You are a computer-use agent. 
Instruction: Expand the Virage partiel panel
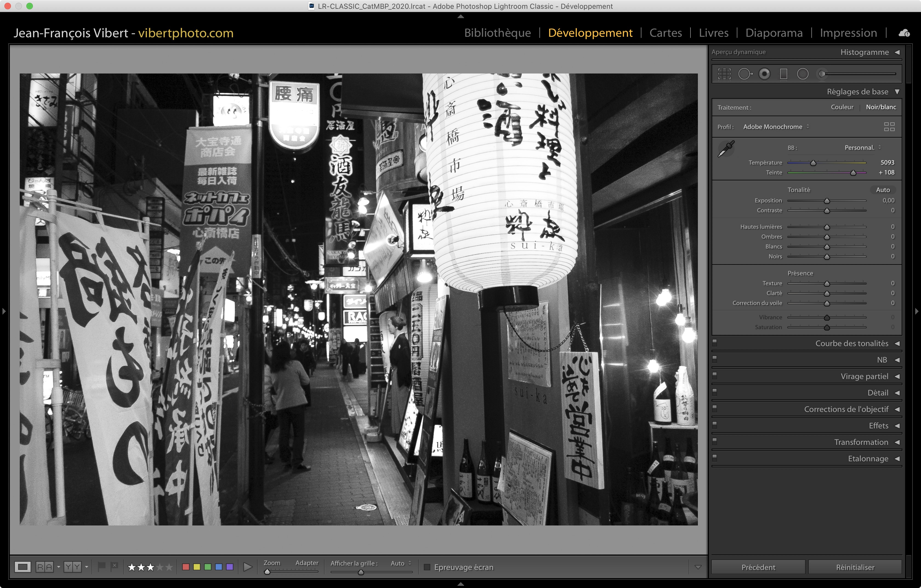tap(864, 377)
